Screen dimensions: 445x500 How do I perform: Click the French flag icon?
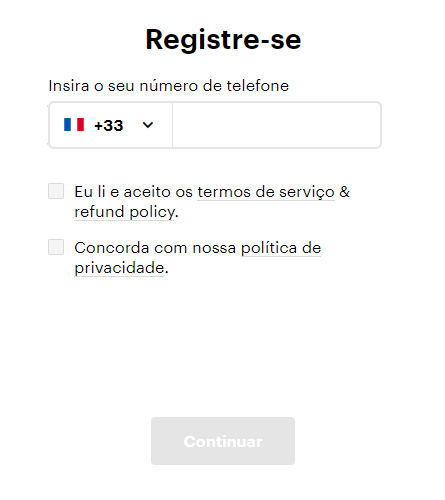(74, 125)
